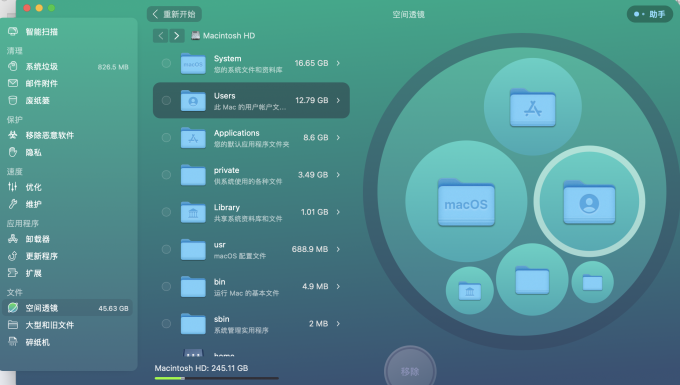Click the 16.65 GB size value
Screen dimensions: 680x385
[311, 63]
